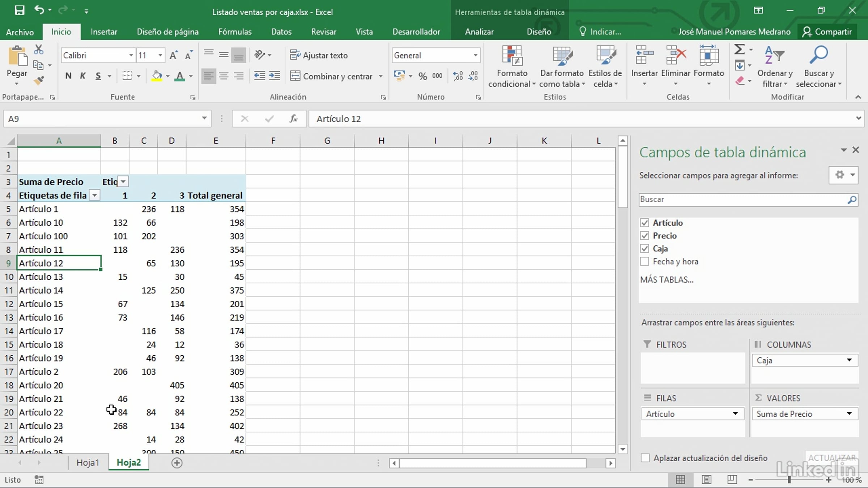Viewport: 868px width, 488px height.
Task: Open Ordenar y filtrar options
Action: tap(775, 67)
